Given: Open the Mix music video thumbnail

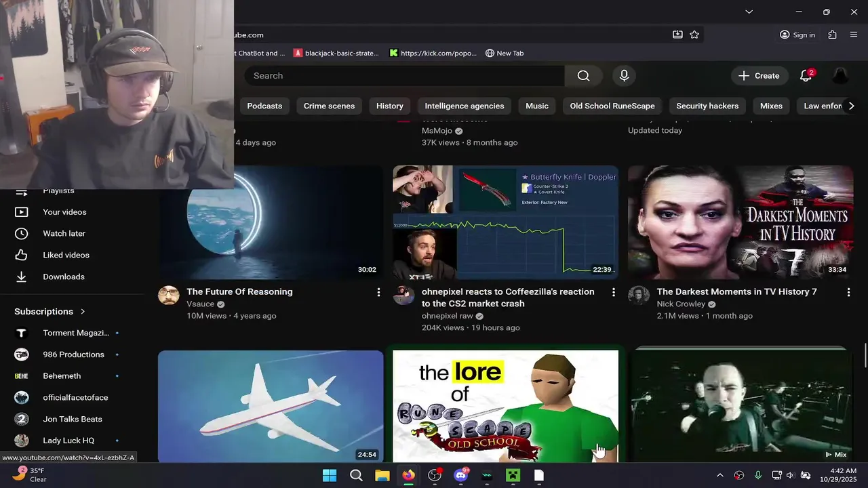Looking at the screenshot, I should [x=741, y=406].
